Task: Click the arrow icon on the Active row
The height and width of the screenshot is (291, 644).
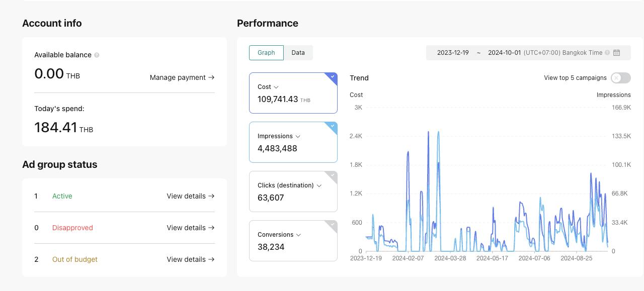Action: point(211,196)
